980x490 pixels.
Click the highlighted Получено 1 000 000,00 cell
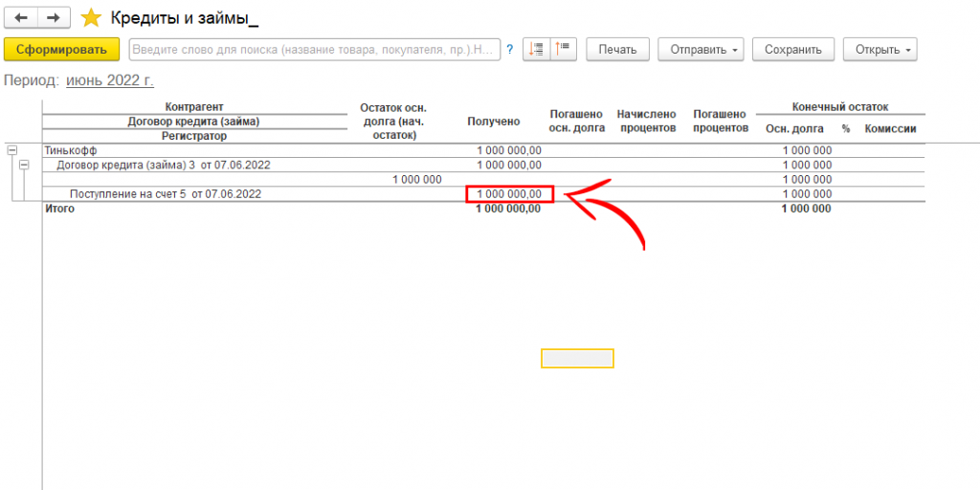(x=509, y=194)
